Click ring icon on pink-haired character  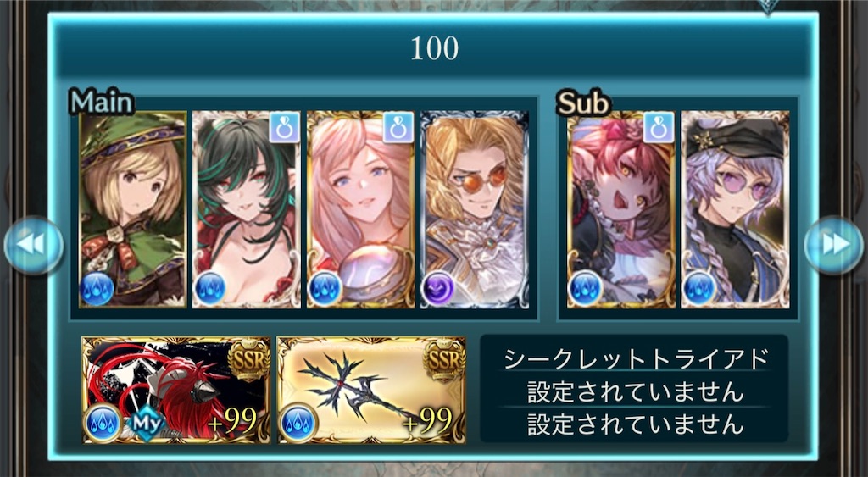tap(398, 127)
